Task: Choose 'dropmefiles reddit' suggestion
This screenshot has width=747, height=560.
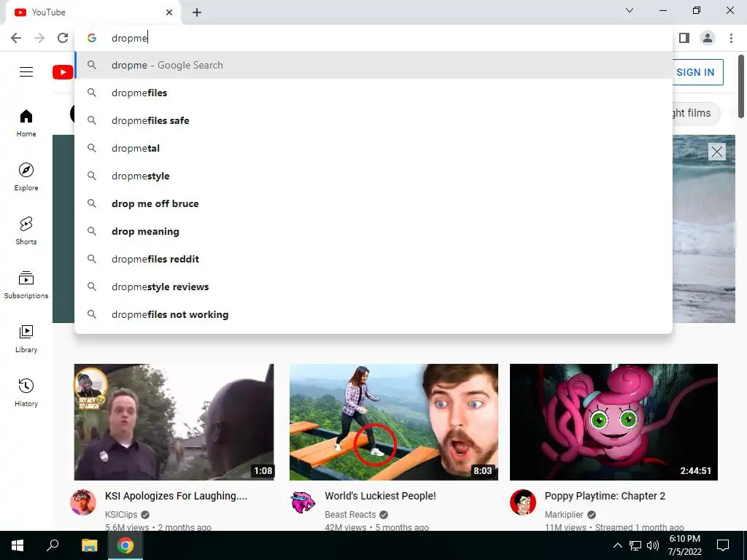Action: click(x=373, y=259)
